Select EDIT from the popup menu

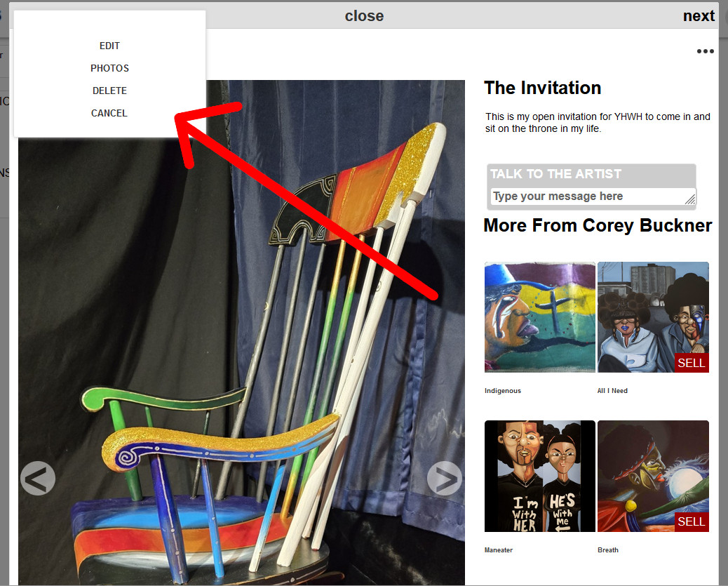(x=109, y=46)
